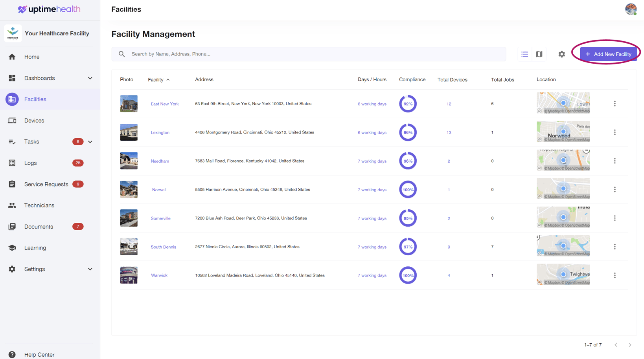Open kebab menu for Needham row
Viewport: 644px width, 359px height.
[615, 161]
